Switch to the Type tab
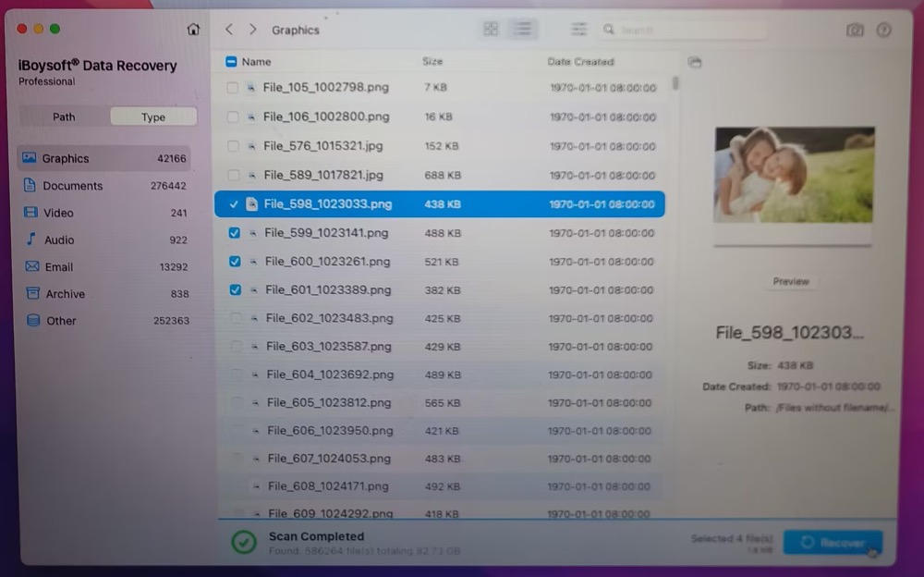 [153, 117]
